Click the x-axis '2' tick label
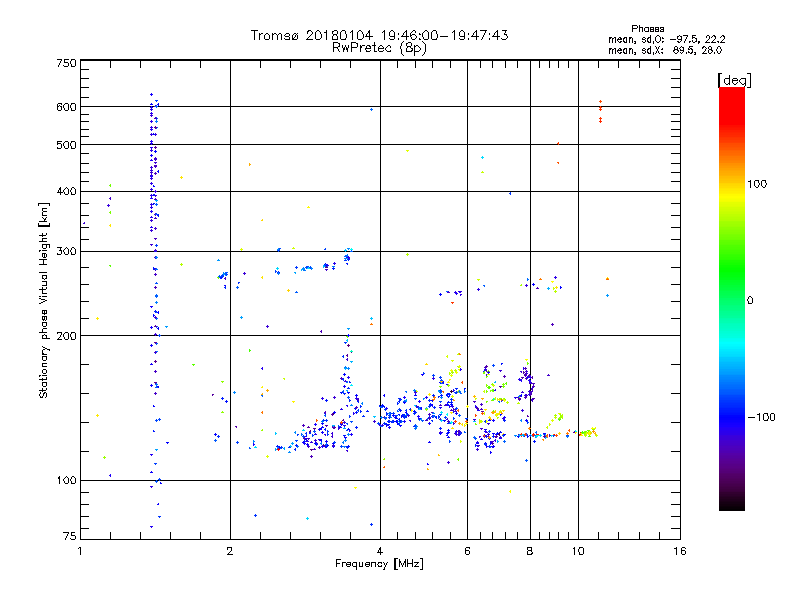Viewport: 800px width, 600px height. pyautogui.click(x=230, y=551)
